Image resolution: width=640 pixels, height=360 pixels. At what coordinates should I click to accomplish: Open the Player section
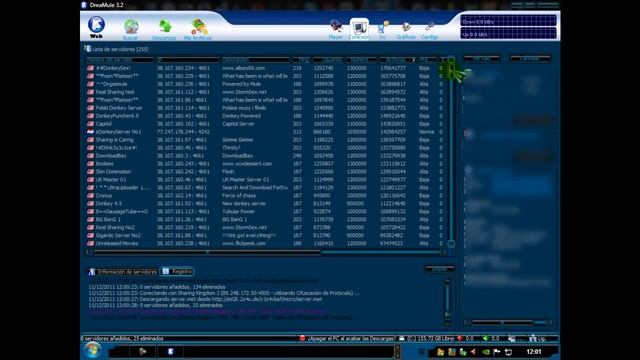336,29
